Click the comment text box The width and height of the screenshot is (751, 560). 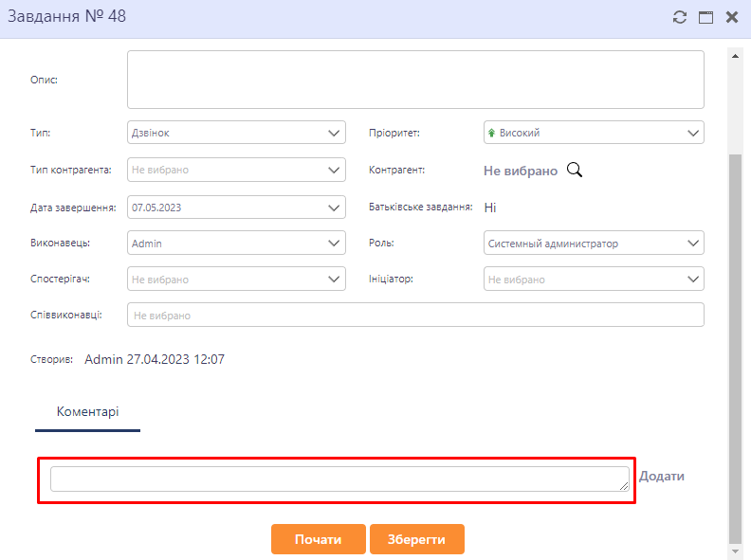point(339,479)
